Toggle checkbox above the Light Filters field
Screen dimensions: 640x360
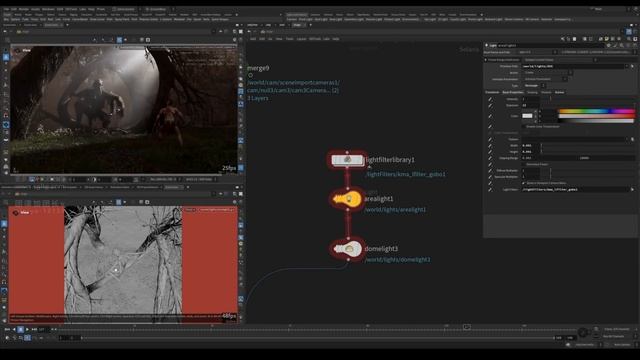pos(523,183)
